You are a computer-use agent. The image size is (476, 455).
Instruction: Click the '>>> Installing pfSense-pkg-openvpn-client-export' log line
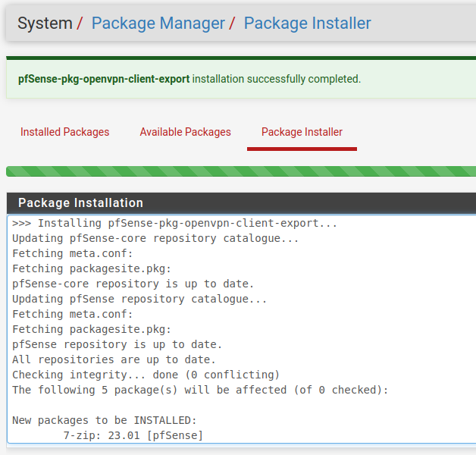point(174,224)
